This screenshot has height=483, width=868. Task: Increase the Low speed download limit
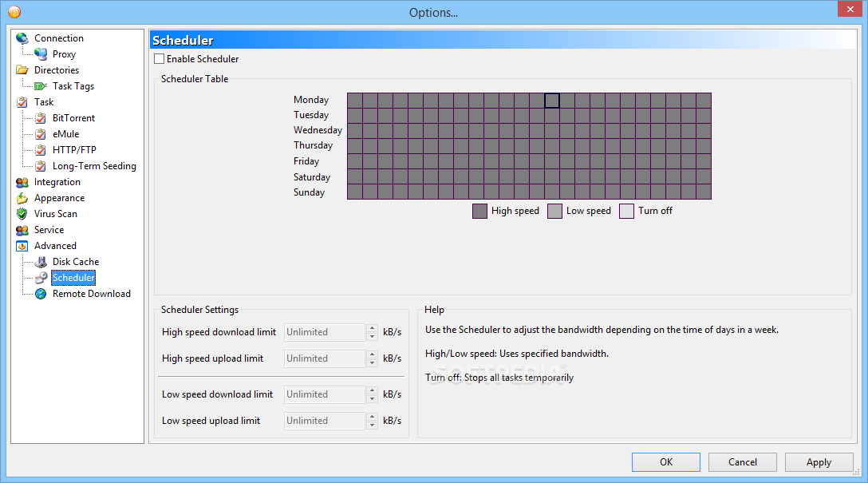pos(372,390)
